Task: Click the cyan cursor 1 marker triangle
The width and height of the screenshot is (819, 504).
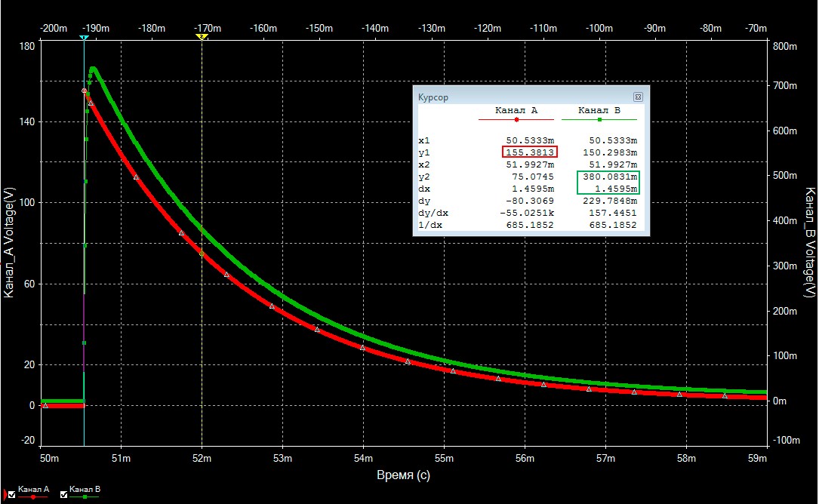Action: click(x=84, y=37)
